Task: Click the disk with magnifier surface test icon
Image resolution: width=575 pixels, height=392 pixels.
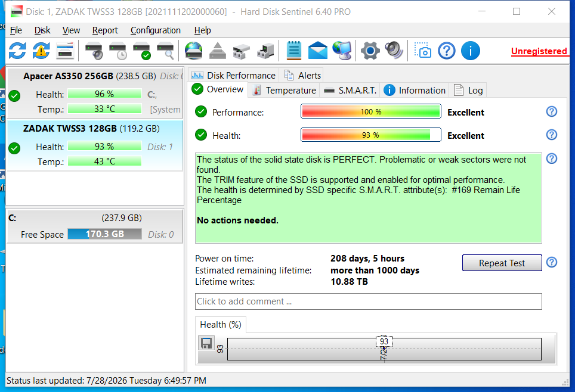Action: tap(165, 51)
